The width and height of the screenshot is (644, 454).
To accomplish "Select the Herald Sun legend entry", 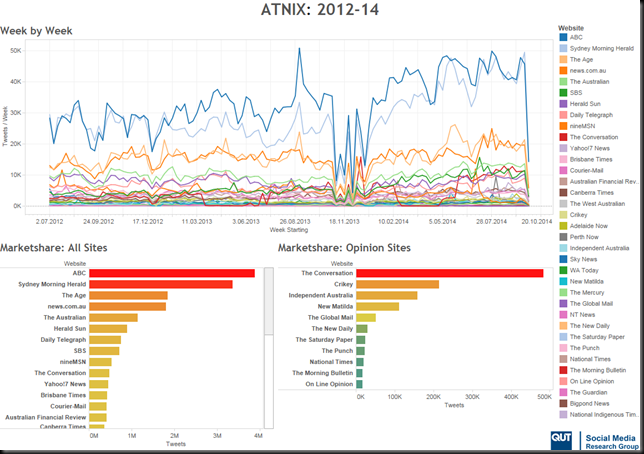I will [580, 104].
